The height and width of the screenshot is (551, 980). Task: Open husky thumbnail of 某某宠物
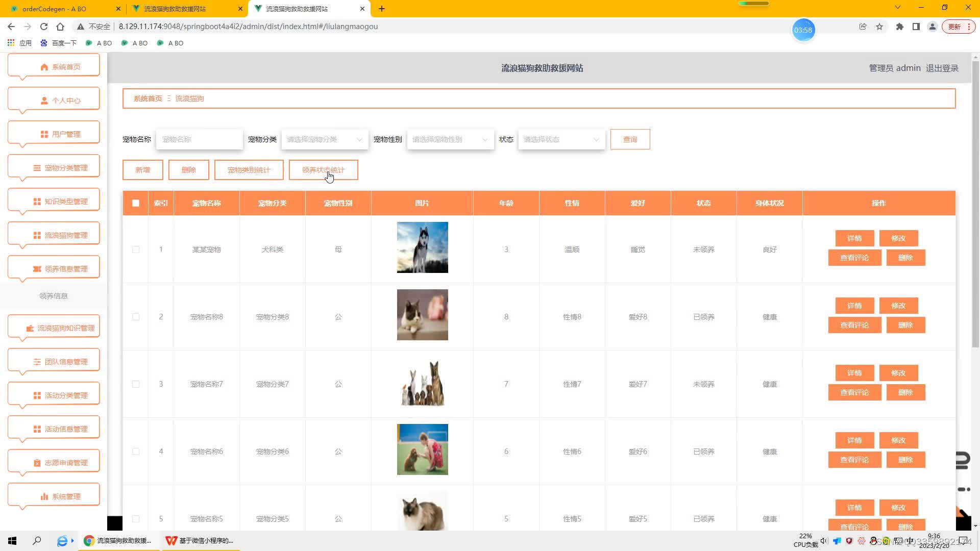click(423, 247)
